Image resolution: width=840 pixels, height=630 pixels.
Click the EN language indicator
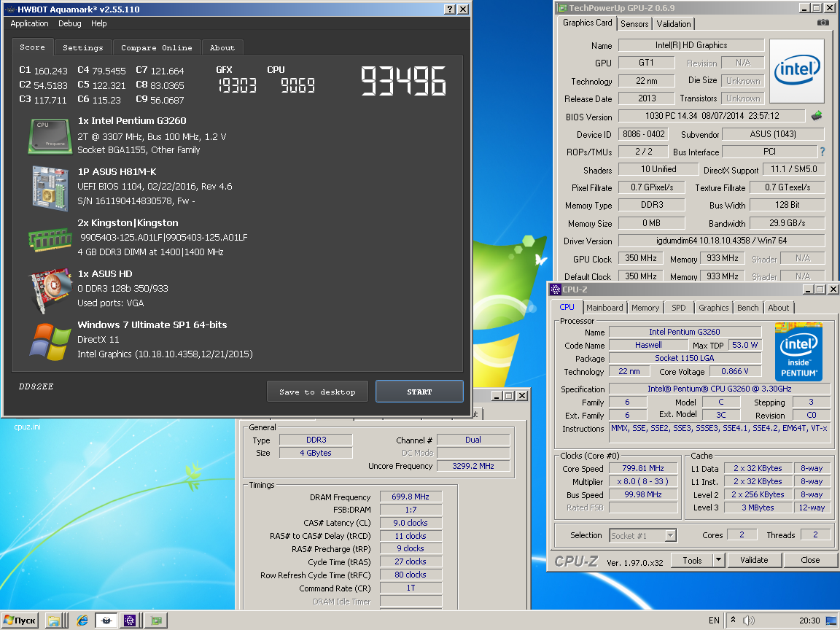714,621
